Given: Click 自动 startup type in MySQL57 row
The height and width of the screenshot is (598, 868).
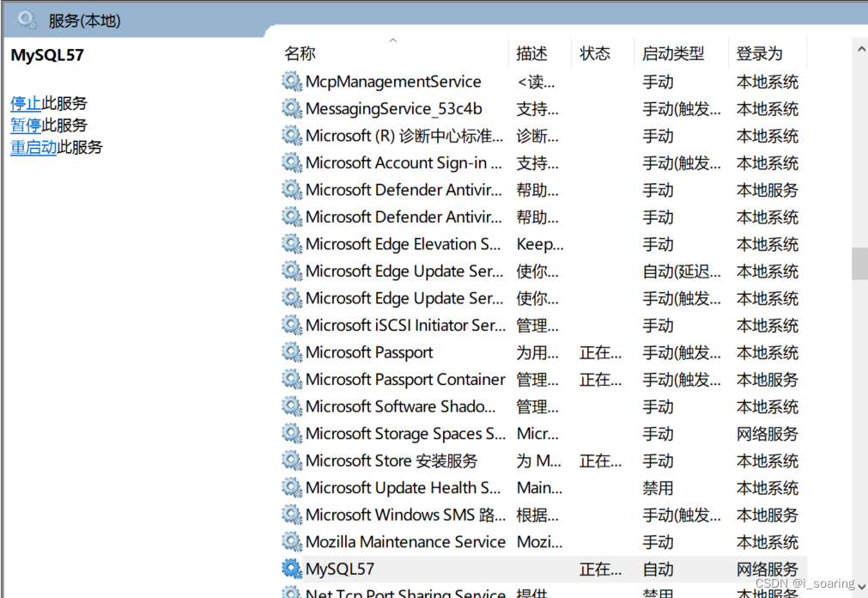Looking at the screenshot, I should click(x=658, y=569).
